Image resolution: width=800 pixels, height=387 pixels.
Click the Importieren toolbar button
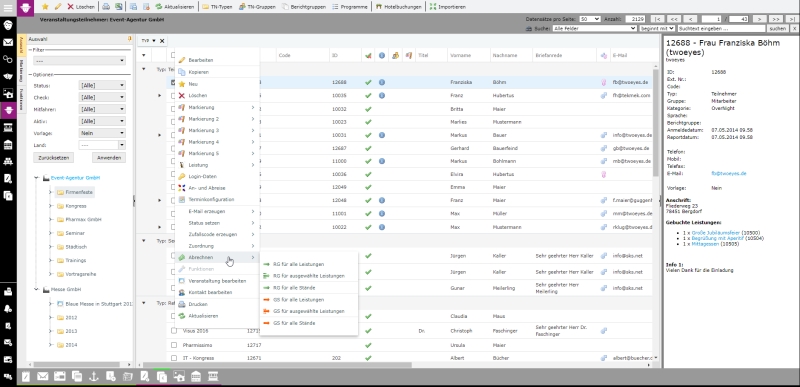click(447, 7)
